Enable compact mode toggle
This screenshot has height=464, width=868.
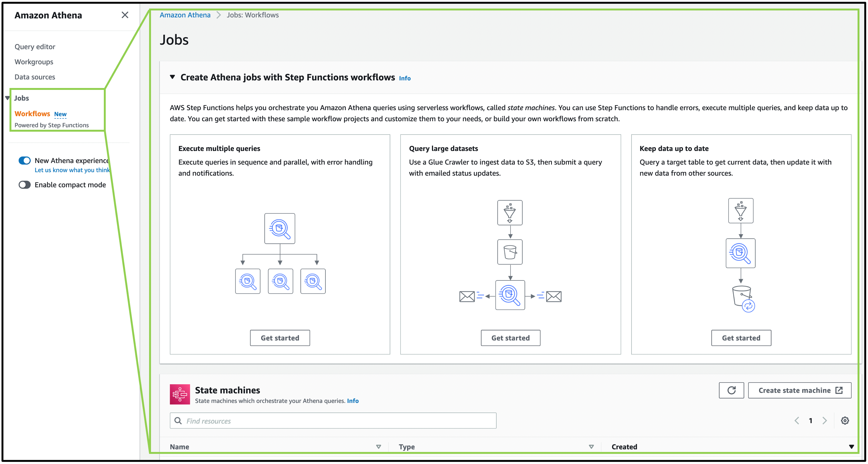point(25,185)
